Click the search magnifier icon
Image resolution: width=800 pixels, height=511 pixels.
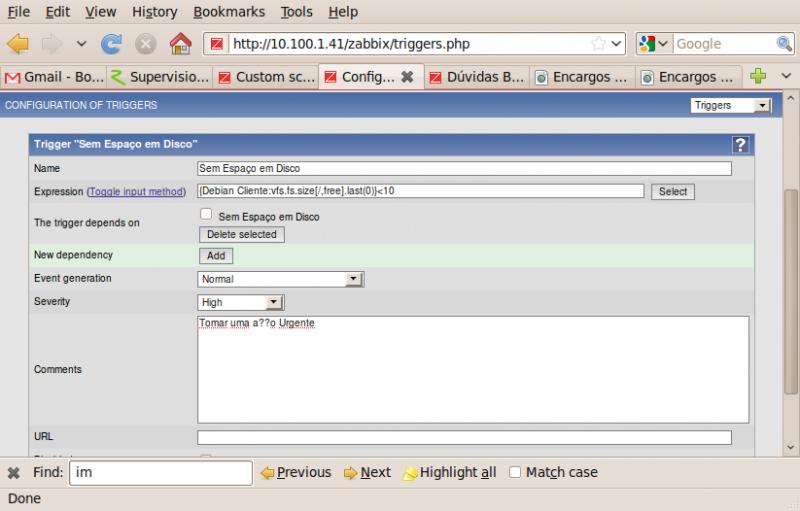coord(784,44)
